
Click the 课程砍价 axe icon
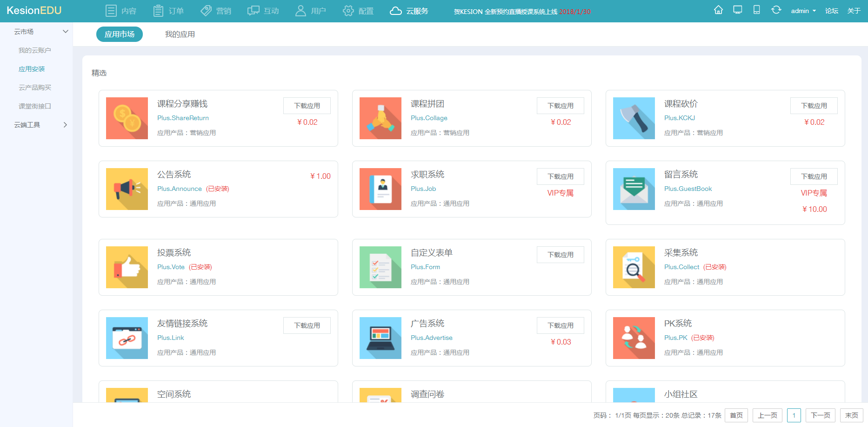[x=634, y=118]
